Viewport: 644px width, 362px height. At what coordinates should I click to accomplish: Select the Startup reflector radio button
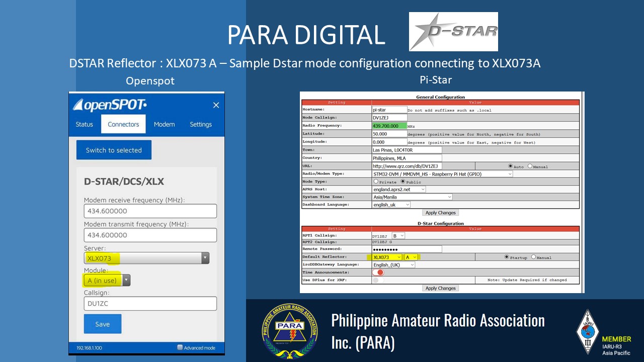(x=507, y=257)
